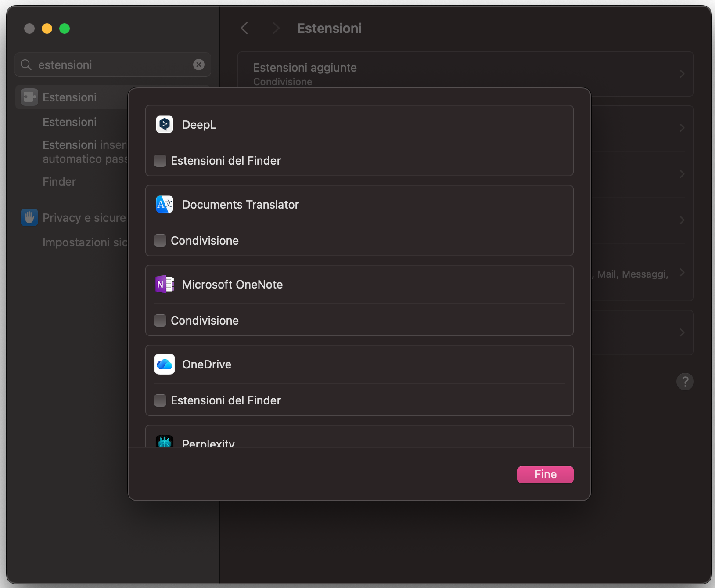The image size is (715, 588).
Task: Click the Estensioni puzzle icon in sidebar
Action: (x=29, y=97)
